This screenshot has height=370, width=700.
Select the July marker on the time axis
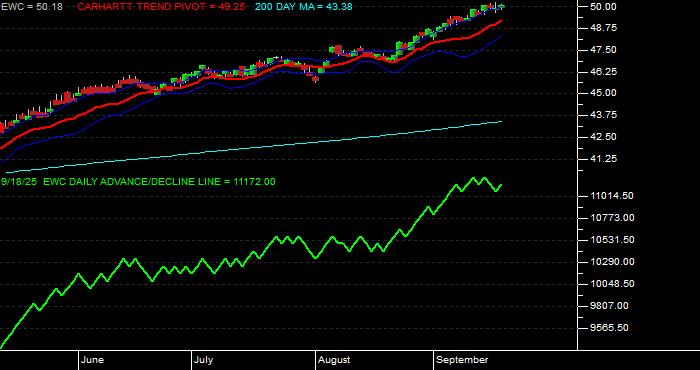[x=203, y=360]
